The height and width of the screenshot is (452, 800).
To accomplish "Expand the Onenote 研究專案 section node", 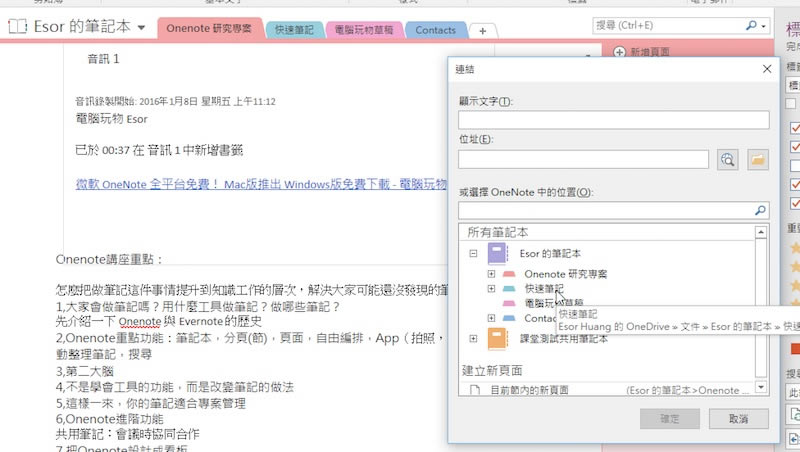I will 491,274.
